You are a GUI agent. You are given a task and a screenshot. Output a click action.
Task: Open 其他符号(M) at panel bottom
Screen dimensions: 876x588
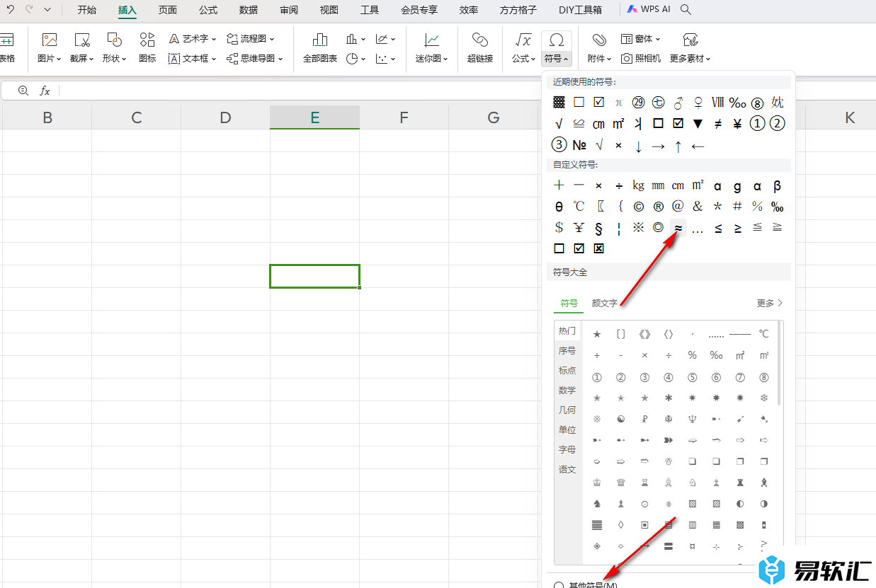tap(586, 584)
